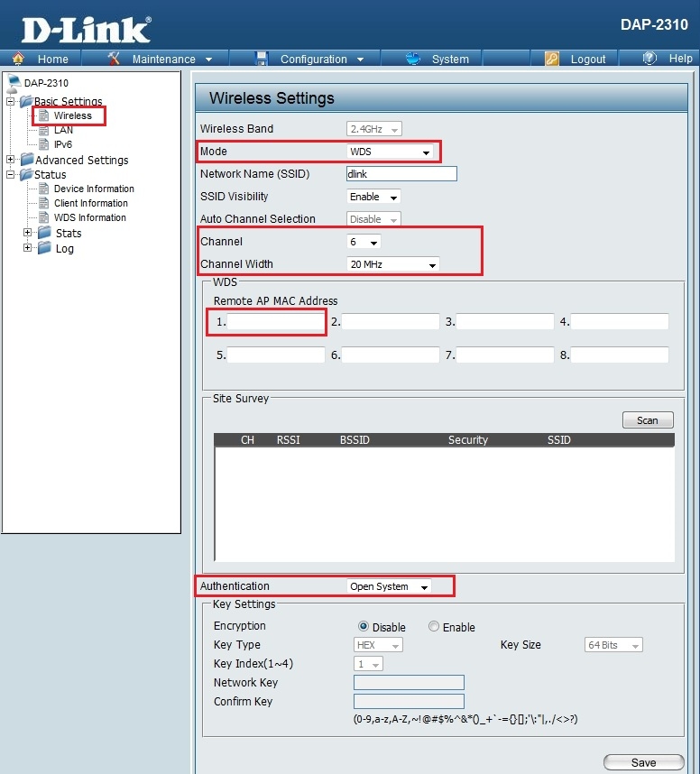Screen dimensions: 700x774
Task: Click the Logout icon
Action: (552, 59)
